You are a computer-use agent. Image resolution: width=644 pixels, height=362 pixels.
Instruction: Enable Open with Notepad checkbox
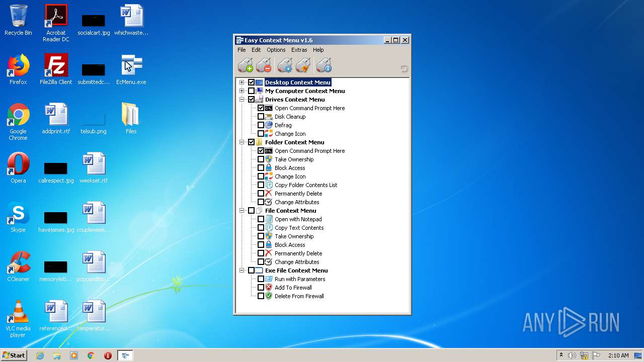(x=261, y=219)
